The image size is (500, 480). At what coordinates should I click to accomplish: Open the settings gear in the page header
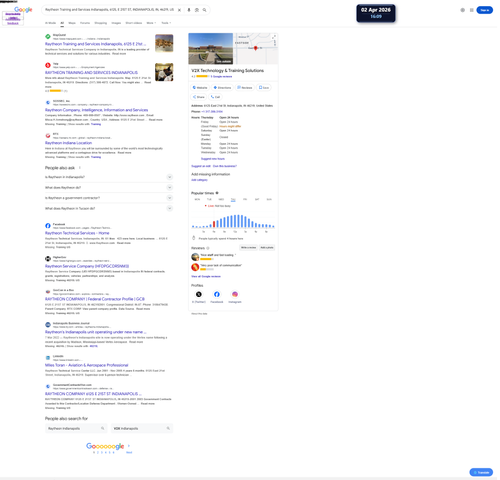coord(463,10)
